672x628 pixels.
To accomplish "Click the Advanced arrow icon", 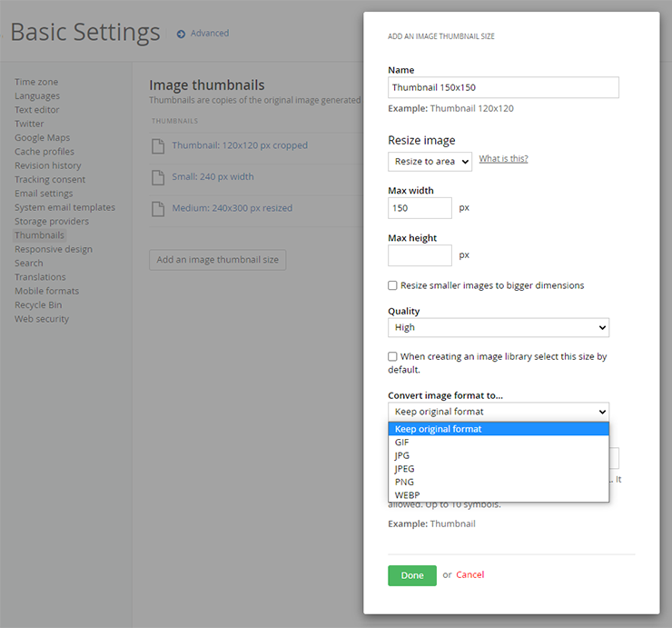I will (x=182, y=34).
